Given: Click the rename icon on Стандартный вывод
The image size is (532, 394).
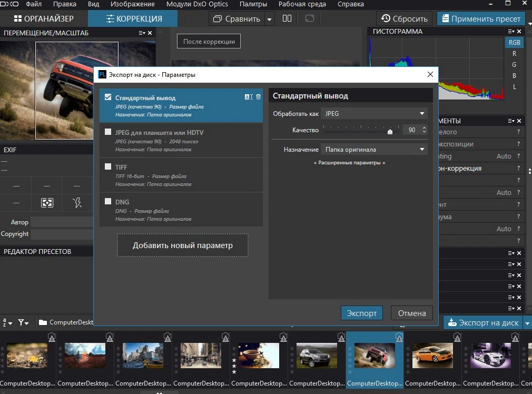Looking at the screenshot, I should (x=249, y=97).
